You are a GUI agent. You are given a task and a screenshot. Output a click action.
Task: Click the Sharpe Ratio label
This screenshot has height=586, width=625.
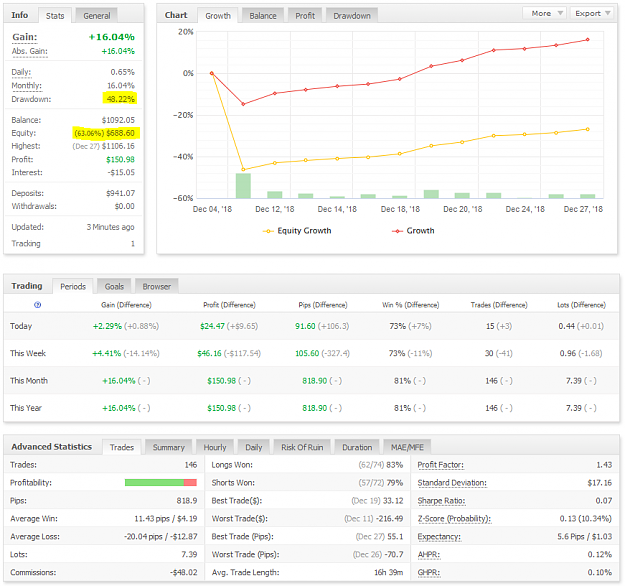(441, 501)
